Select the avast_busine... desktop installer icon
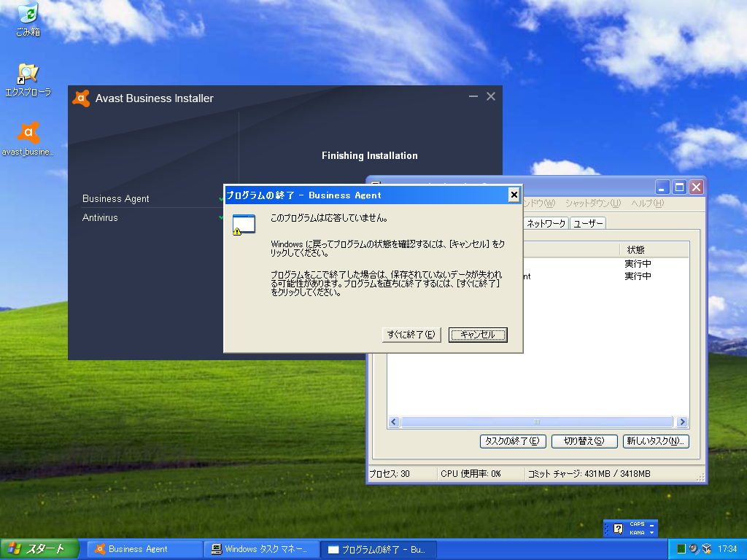The width and height of the screenshot is (747, 560). coord(28,139)
